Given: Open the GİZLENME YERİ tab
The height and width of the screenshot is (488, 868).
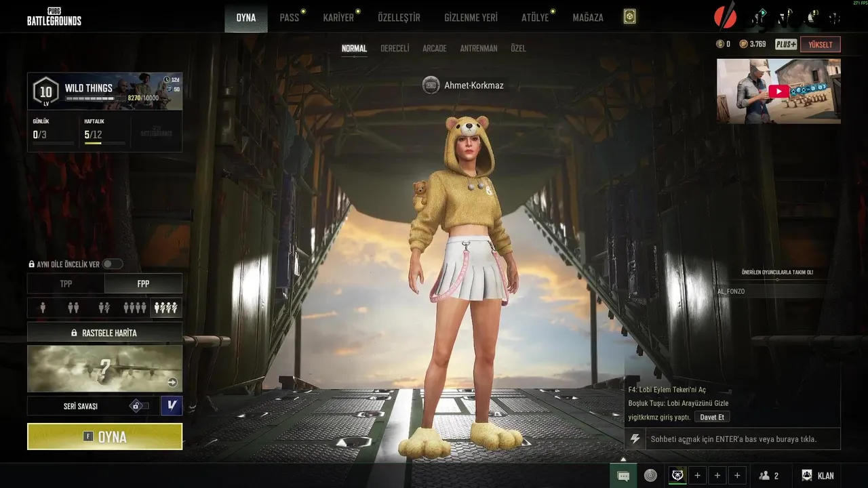Looking at the screenshot, I should click(x=471, y=18).
